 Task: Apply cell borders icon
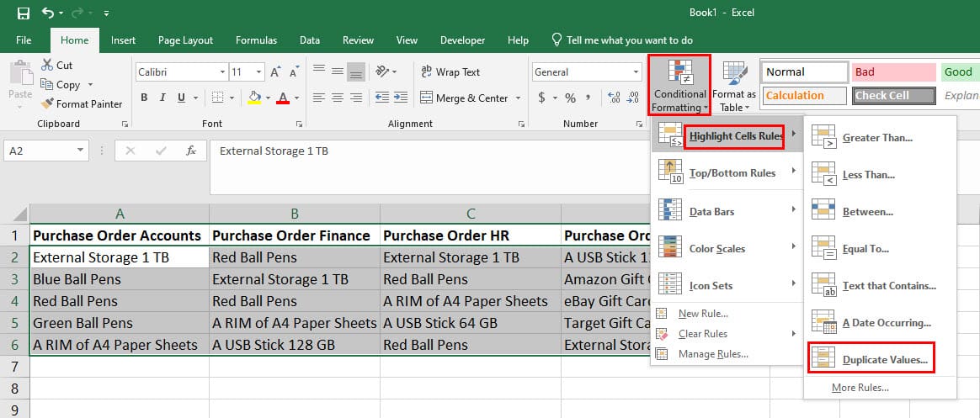217,98
